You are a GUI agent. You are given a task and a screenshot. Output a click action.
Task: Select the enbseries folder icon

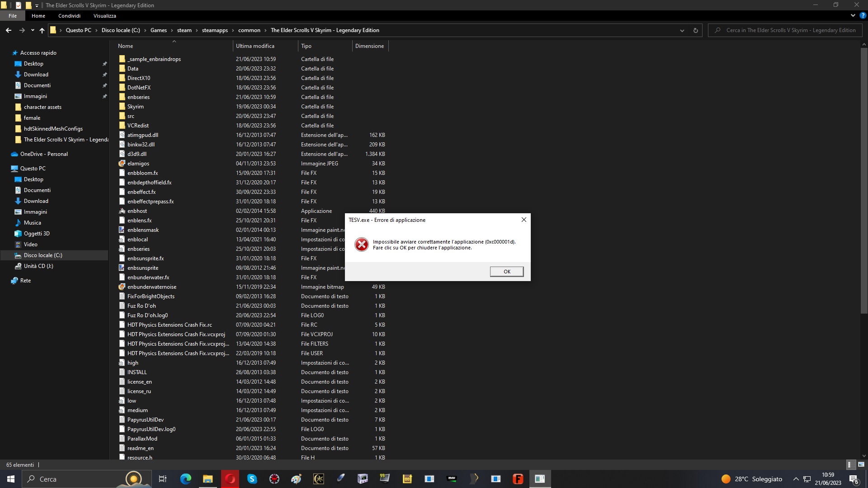coord(122,97)
